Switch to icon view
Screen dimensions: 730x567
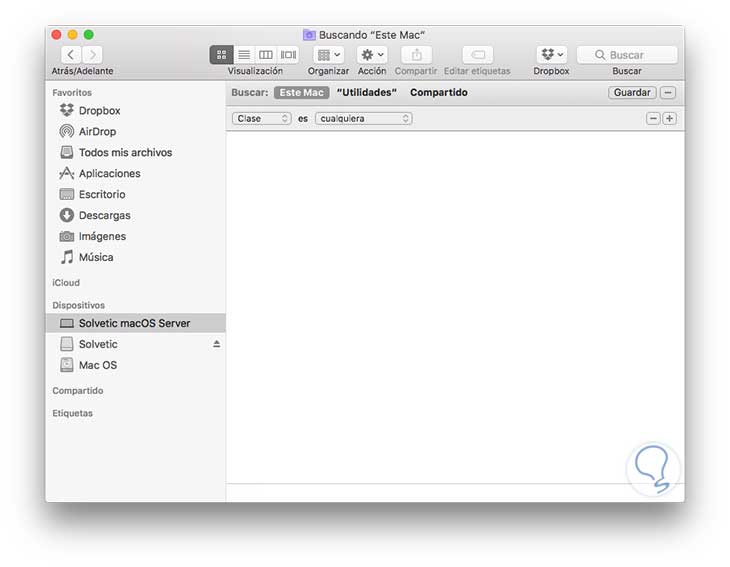point(222,55)
